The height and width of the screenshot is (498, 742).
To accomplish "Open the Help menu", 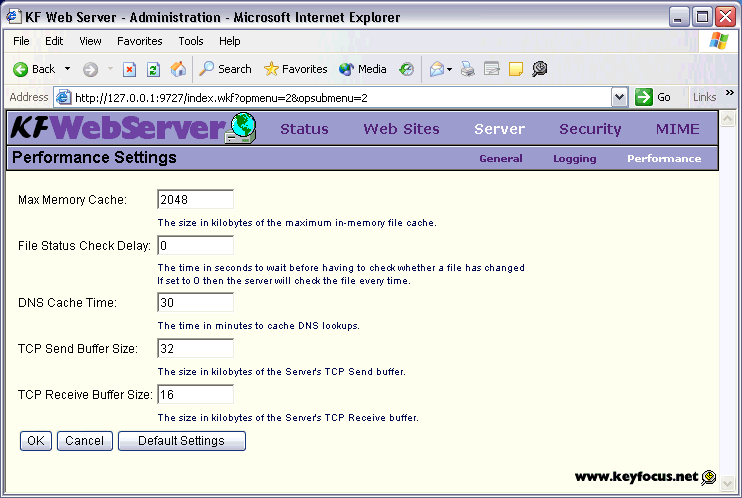I will point(230,41).
